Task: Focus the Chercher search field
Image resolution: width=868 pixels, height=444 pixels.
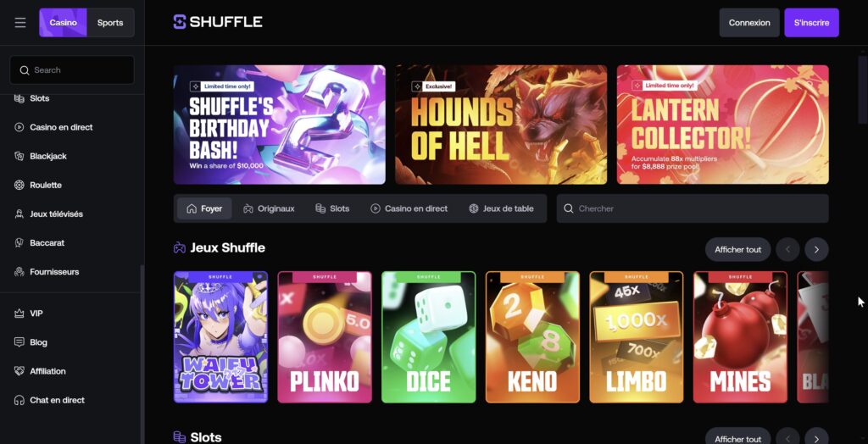Action: 693,208
